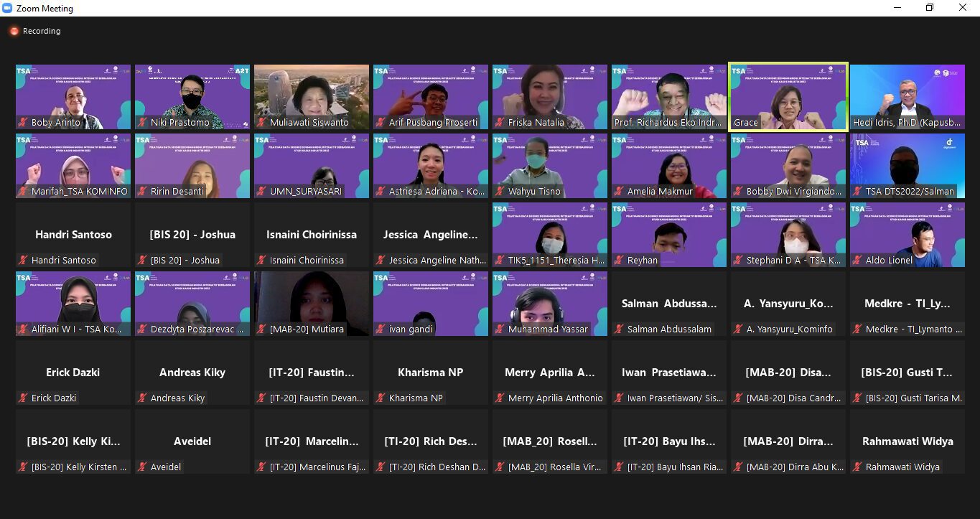This screenshot has width=980, height=519.
Task: Select Grace's highlighted speaker video tile
Action: click(788, 95)
